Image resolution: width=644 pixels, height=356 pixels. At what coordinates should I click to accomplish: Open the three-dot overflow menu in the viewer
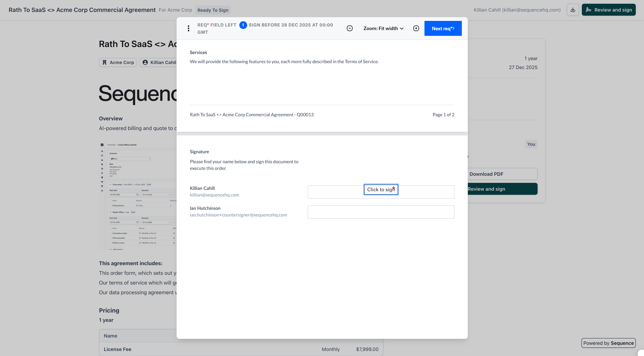[188, 28]
